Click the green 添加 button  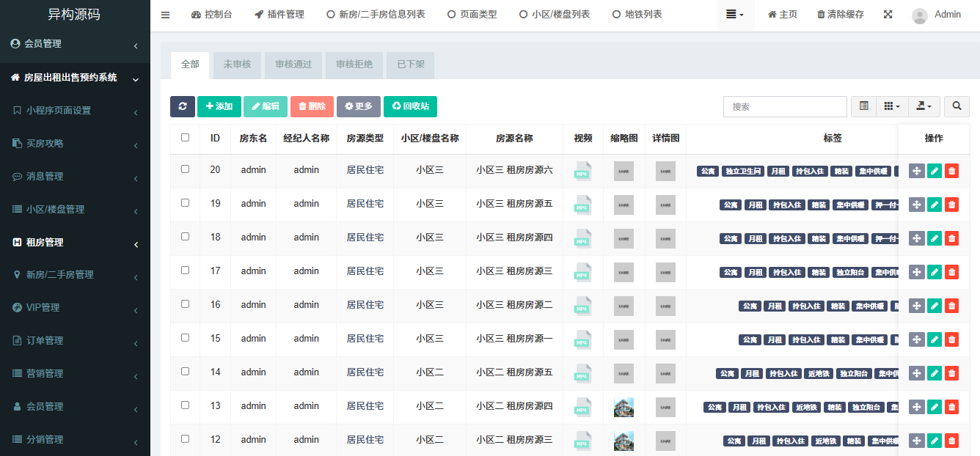(x=219, y=106)
